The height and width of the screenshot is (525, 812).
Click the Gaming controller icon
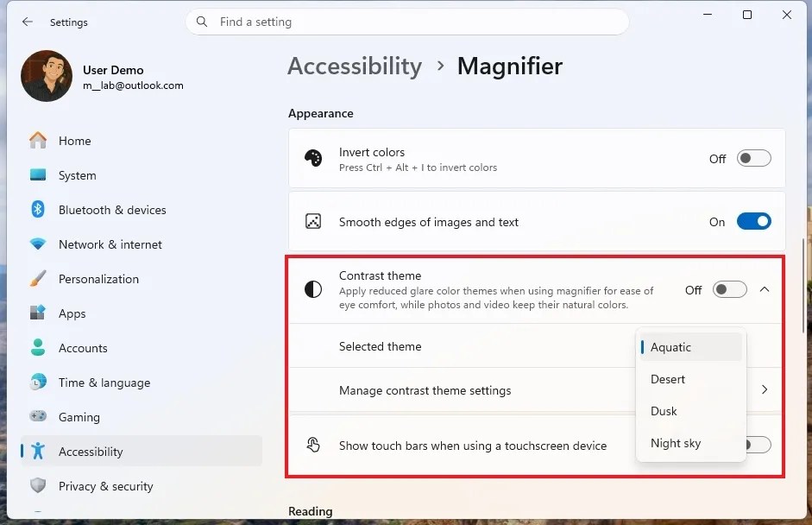tap(38, 417)
